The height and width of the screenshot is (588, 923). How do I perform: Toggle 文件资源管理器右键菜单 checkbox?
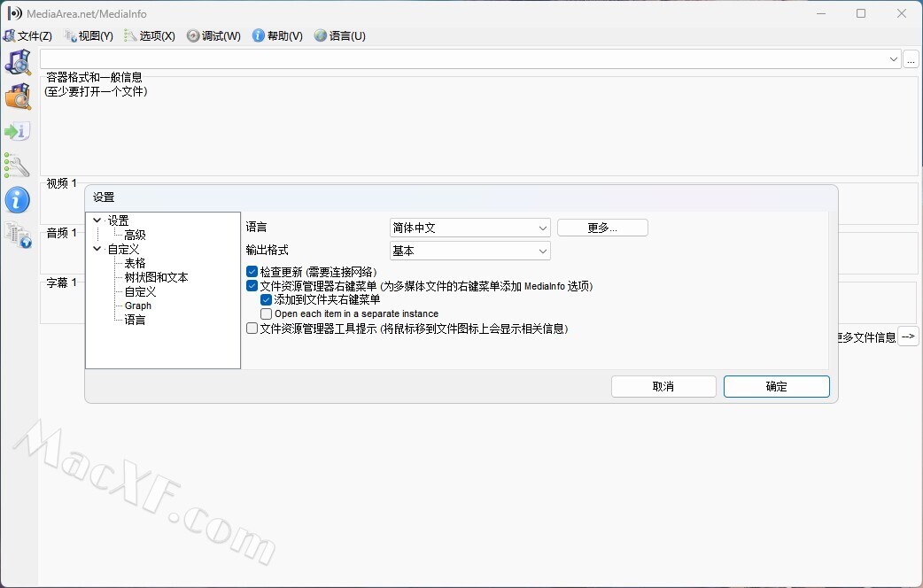coord(252,286)
